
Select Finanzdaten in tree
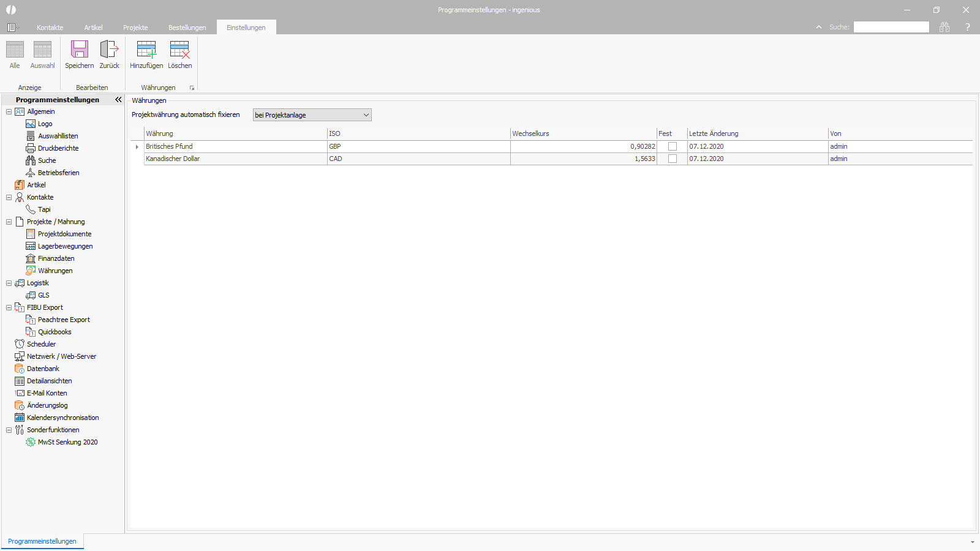[56, 258]
